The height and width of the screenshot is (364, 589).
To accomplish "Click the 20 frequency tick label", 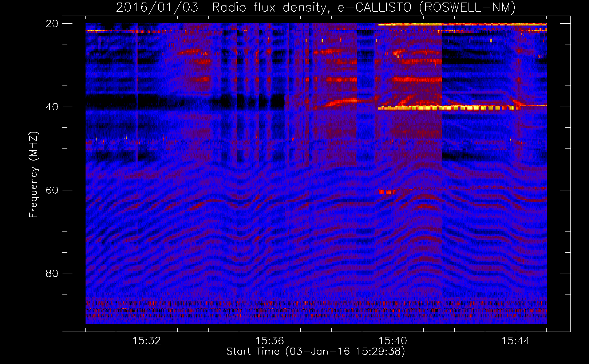I will click(52, 24).
